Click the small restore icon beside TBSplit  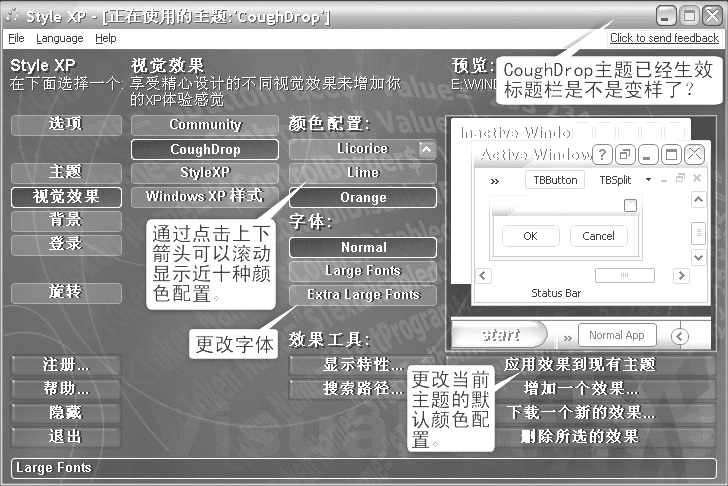(680, 178)
